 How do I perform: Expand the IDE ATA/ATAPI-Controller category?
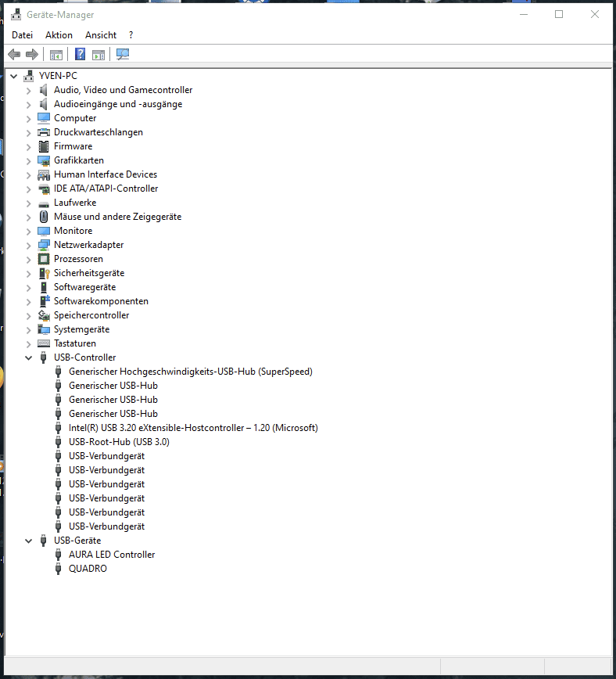click(29, 189)
